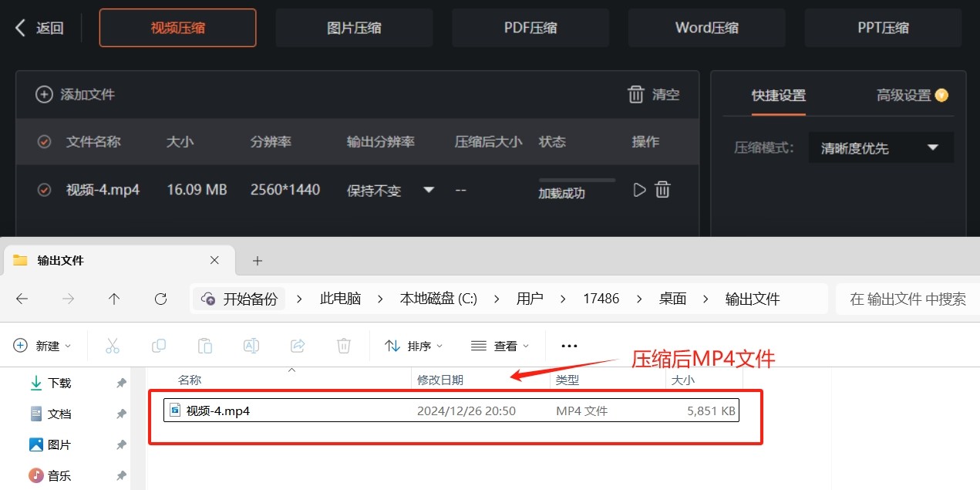Switch to the 图片压缩 tab
980x490 pixels.
click(354, 29)
